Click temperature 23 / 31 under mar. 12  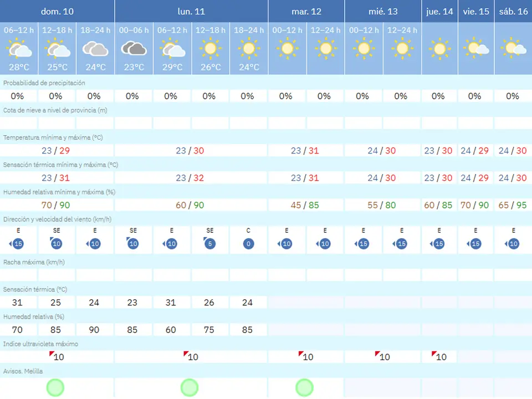(305, 151)
